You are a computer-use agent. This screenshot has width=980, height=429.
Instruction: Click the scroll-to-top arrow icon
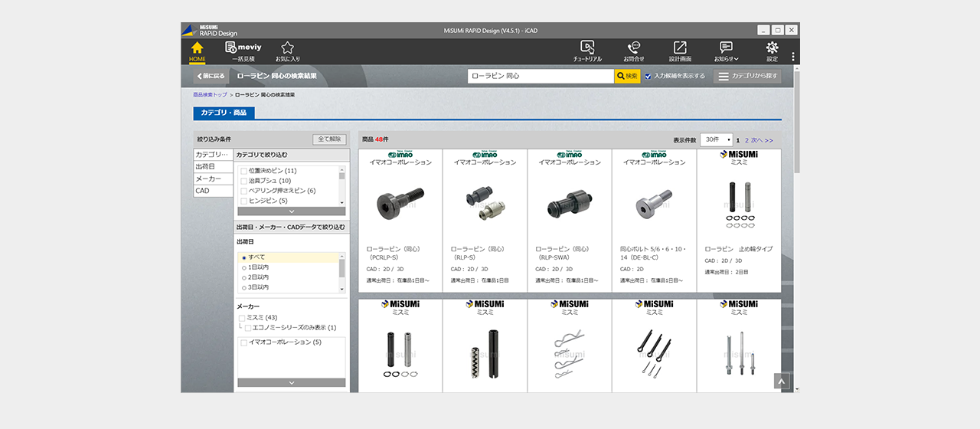tap(781, 381)
